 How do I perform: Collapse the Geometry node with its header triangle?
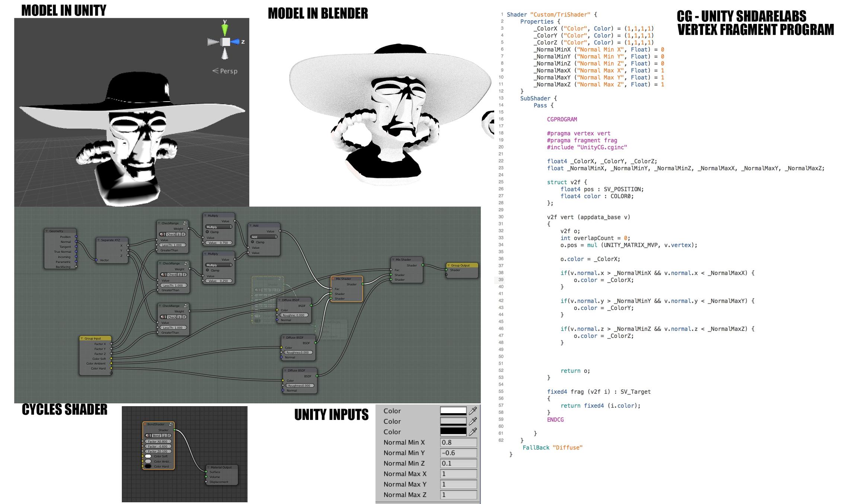pos(47,231)
